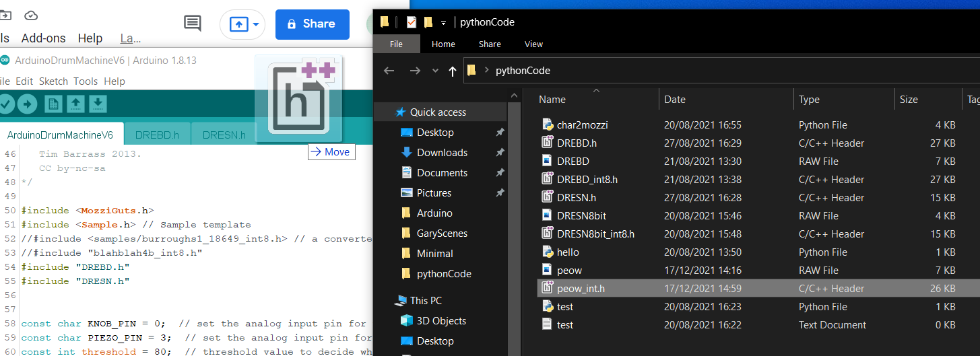Go up one folder level in Explorer

(452, 71)
